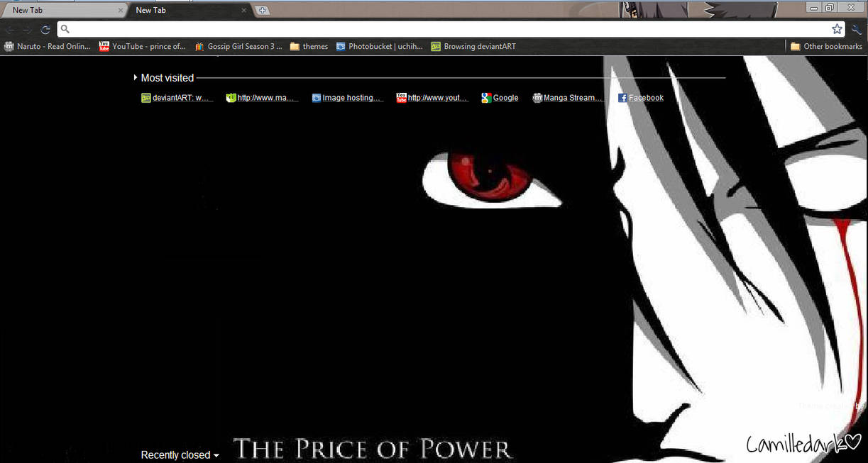Click the browser Back arrow

[x=10, y=30]
